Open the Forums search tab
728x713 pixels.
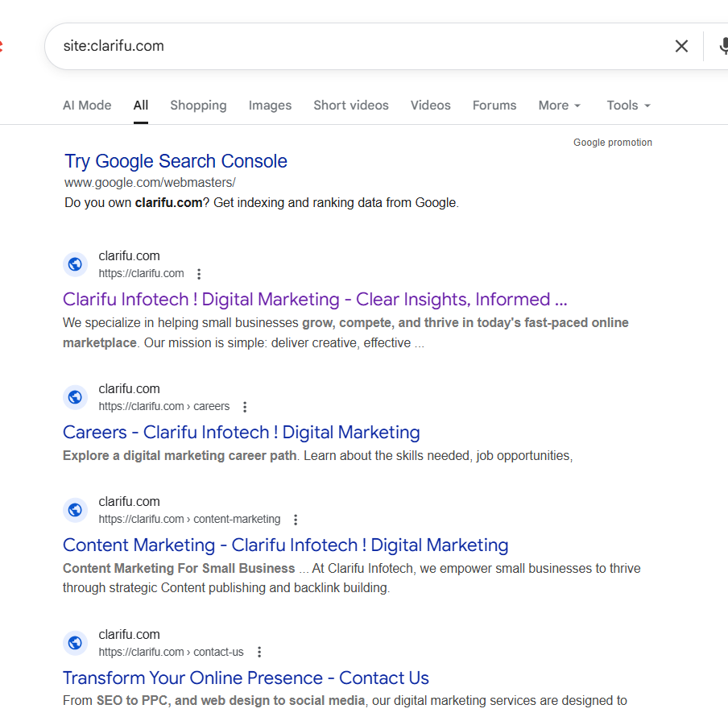(x=494, y=106)
